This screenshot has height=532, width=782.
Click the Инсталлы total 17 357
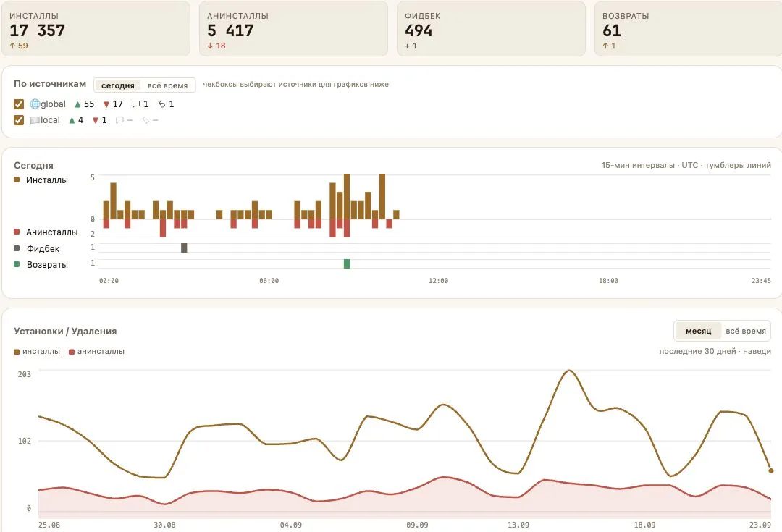pyautogui.click(x=38, y=30)
